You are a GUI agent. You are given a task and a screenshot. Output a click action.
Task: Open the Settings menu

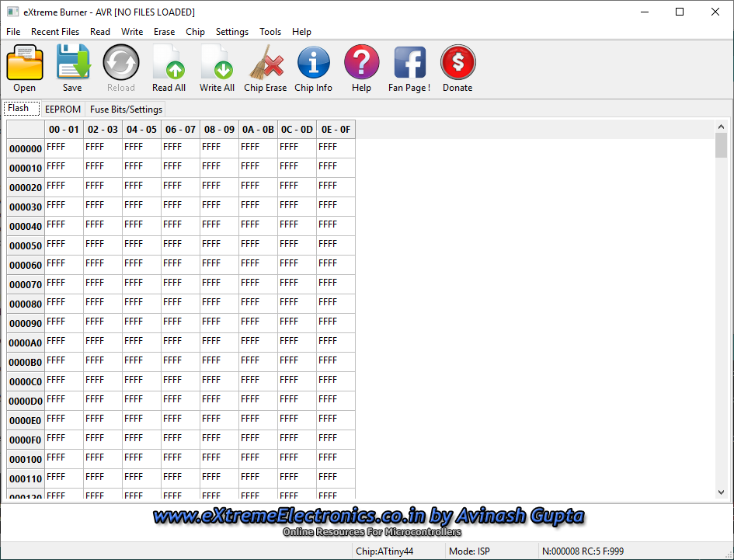click(232, 32)
